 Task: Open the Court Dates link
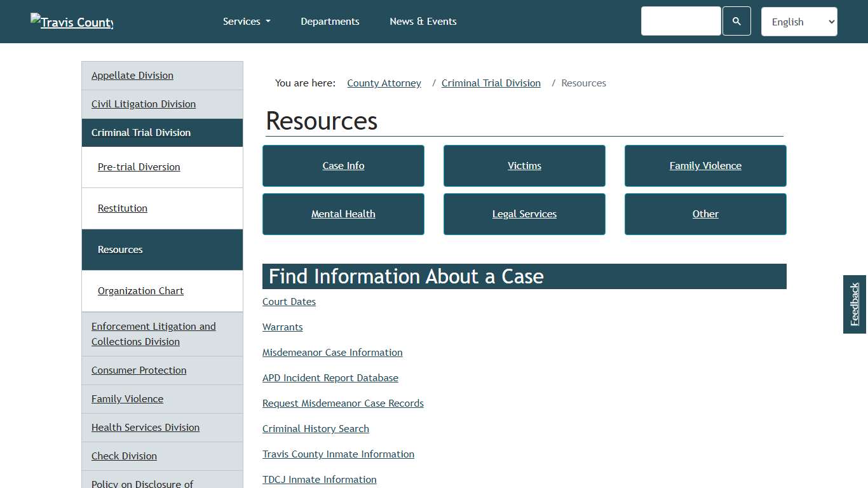pos(289,301)
